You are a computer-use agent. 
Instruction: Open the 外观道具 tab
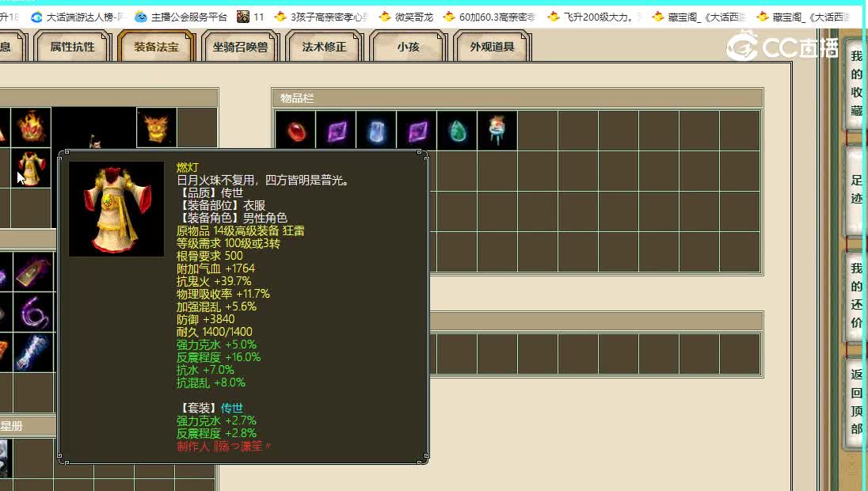pyautogui.click(x=492, y=47)
